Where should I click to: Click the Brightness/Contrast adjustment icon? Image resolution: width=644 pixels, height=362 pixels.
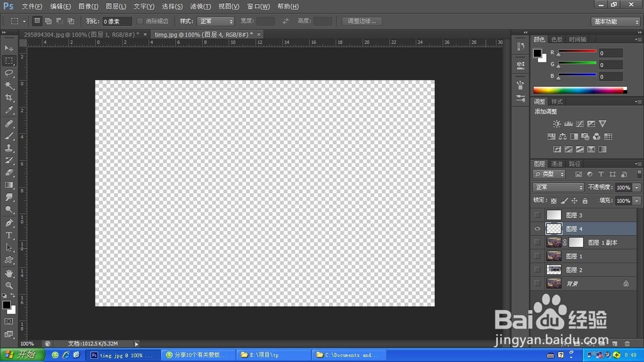click(556, 124)
